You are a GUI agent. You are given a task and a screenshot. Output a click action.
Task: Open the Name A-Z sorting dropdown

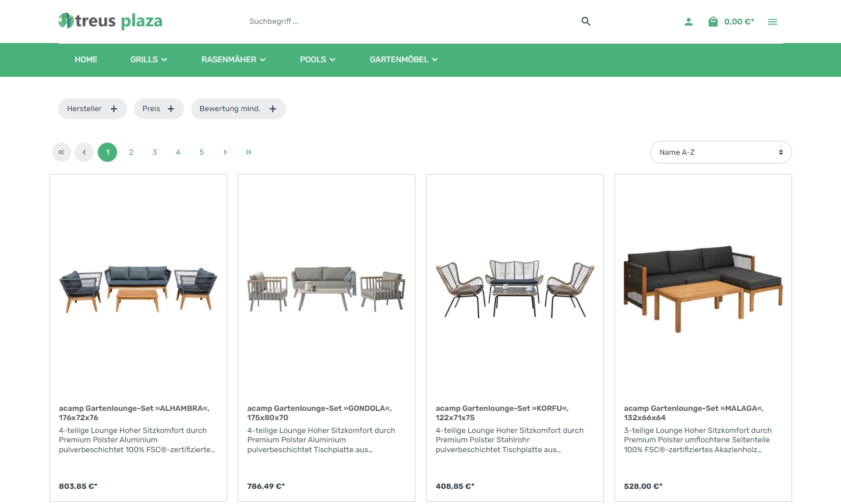pyautogui.click(x=721, y=152)
